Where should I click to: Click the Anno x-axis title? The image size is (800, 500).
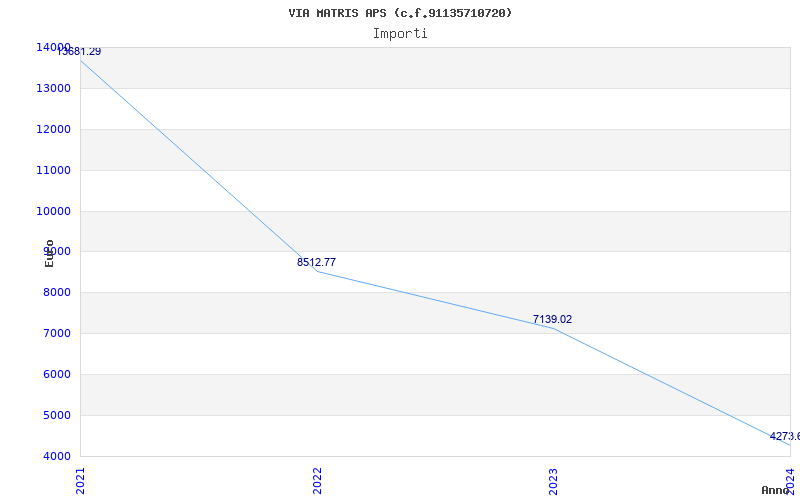coord(777,490)
